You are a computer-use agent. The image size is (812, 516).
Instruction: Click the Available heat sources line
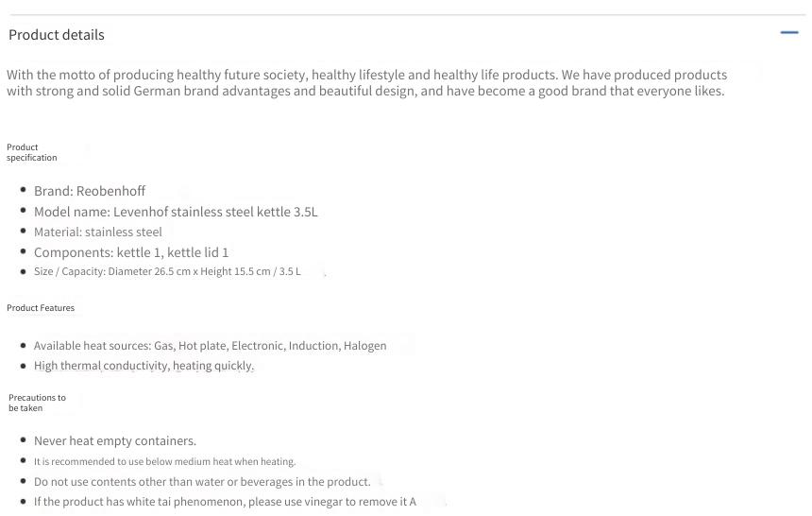coord(211,345)
